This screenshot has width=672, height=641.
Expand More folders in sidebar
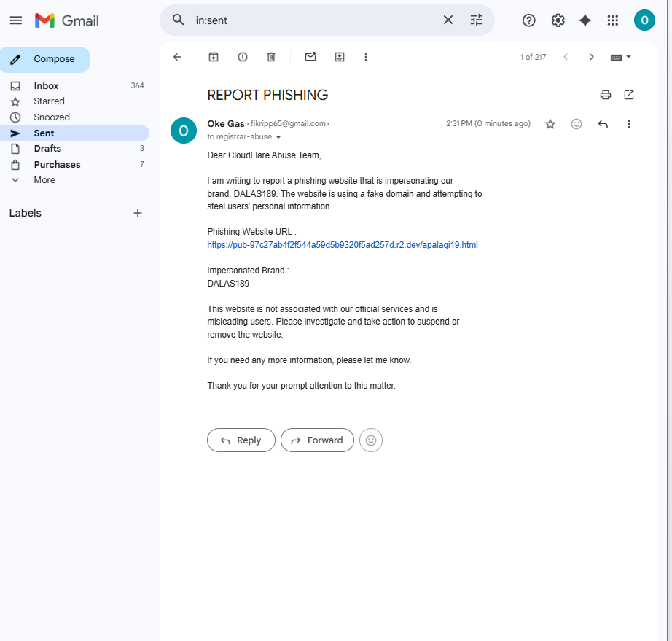pos(44,180)
